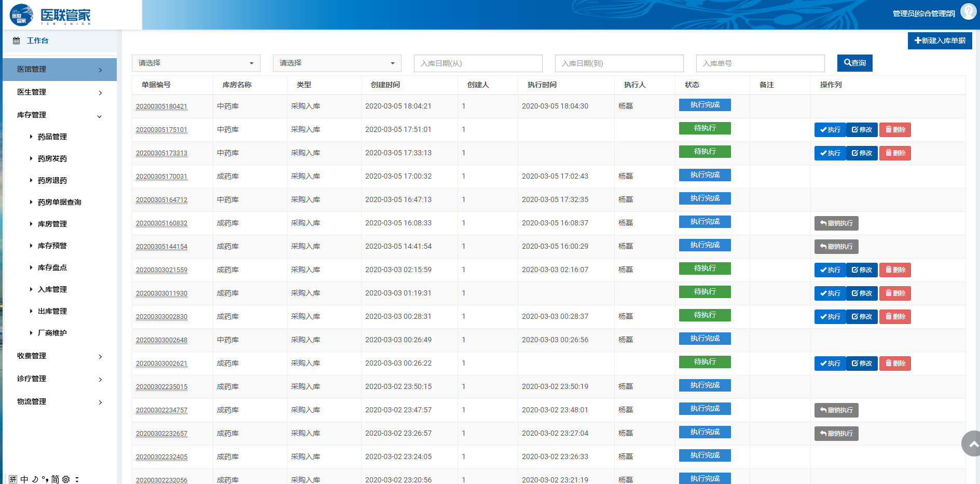
Task: Click the 入库单号 order number field
Action: [x=761, y=63]
